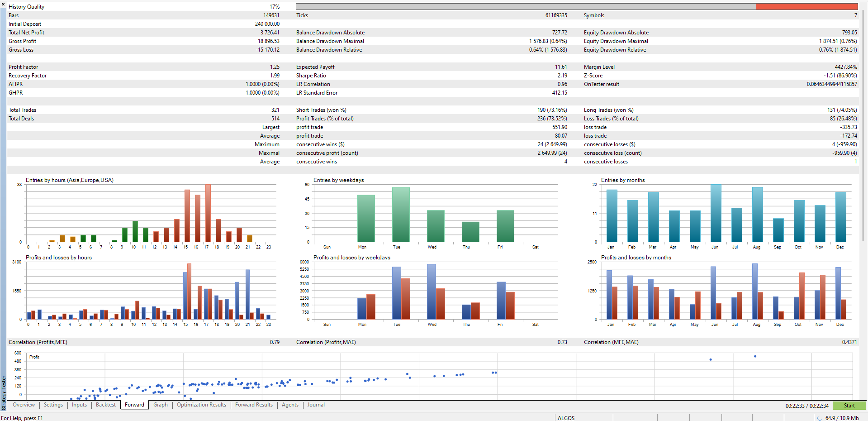Click the elapsed time 00:22:33 / 00:22:34

tap(807, 406)
